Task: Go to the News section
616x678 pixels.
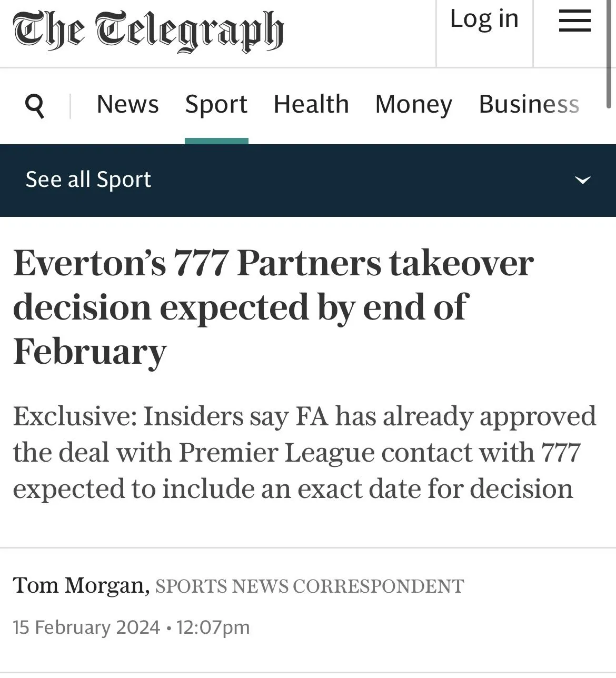Action: [x=127, y=104]
